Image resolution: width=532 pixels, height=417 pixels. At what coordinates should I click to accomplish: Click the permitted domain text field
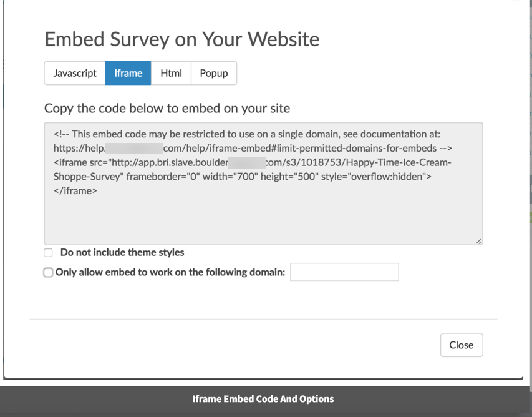(x=344, y=272)
